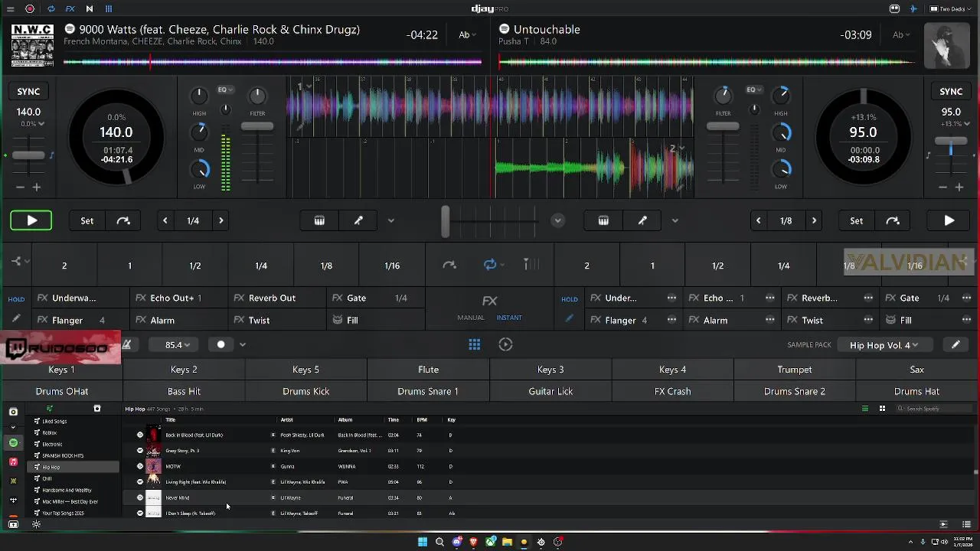Expand the crossfader options chevron
This screenshot has width=980, height=551.
coord(557,220)
